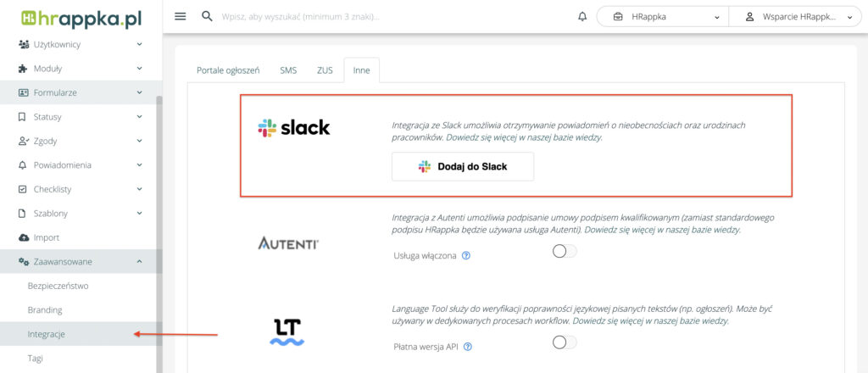
Task: Collapse the Zaawansowane sidebar section
Action: pos(139,262)
